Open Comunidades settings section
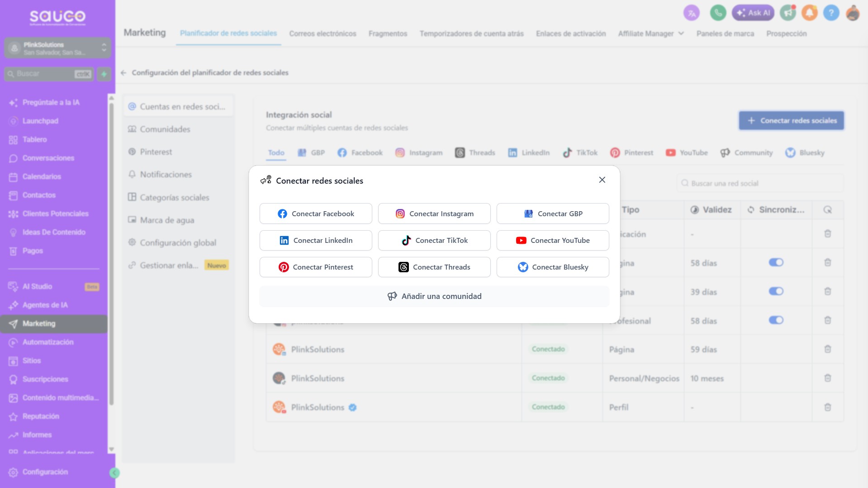This screenshot has height=488, width=868. coord(178,129)
